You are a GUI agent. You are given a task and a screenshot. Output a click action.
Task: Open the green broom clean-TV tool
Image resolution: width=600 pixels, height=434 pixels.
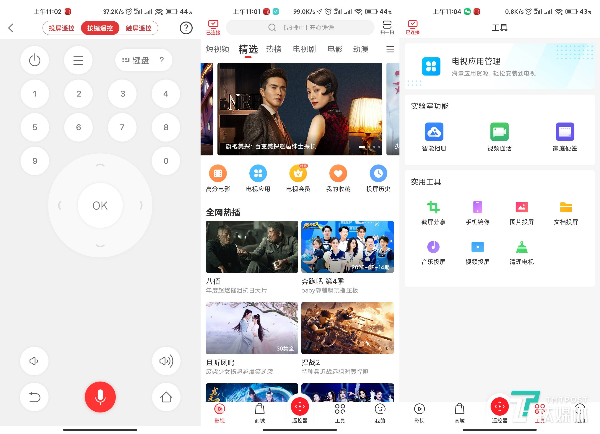pyautogui.click(x=522, y=247)
